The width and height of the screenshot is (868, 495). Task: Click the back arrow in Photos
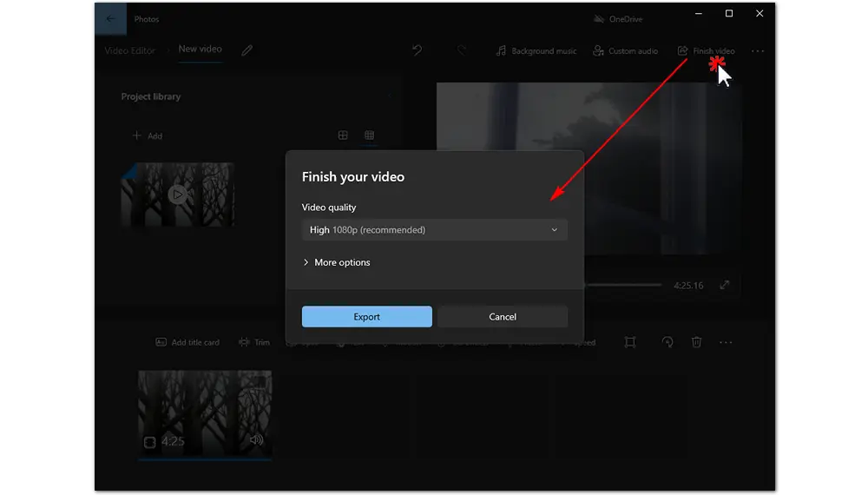pyautogui.click(x=110, y=18)
